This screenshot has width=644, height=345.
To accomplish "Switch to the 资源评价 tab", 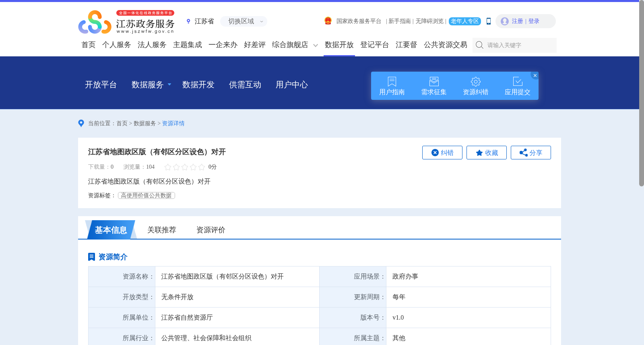I will pos(211,230).
